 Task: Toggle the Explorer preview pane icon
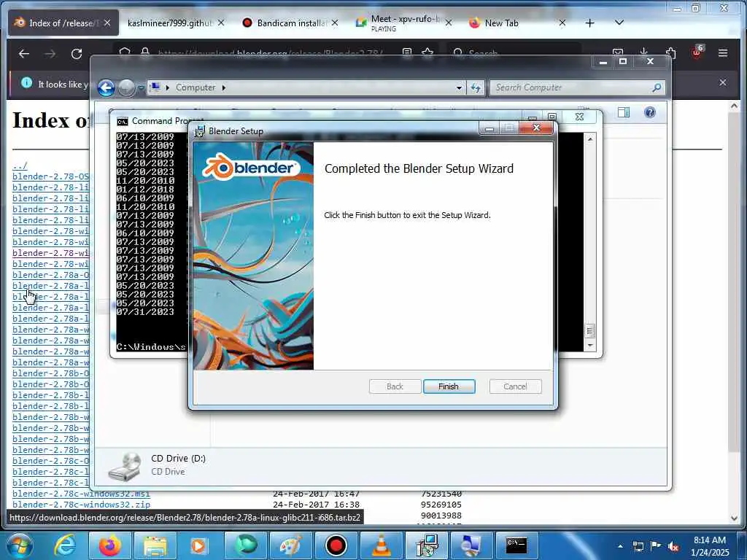(x=624, y=112)
